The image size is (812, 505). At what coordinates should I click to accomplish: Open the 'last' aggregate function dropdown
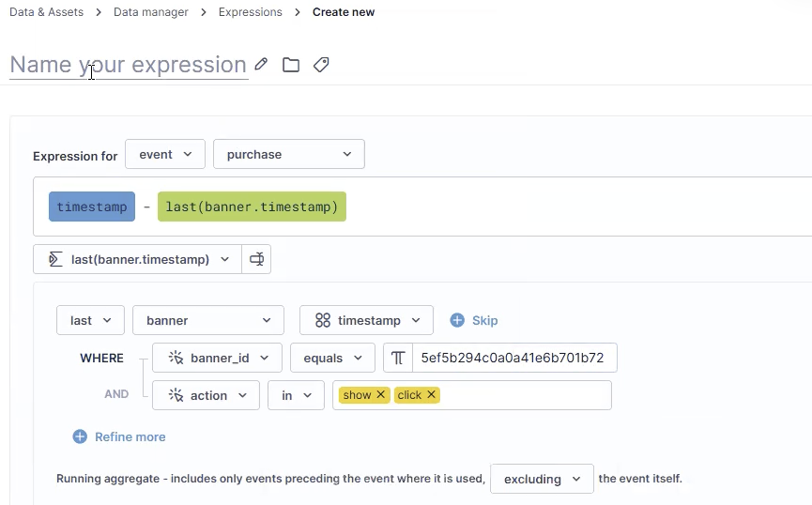click(x=91, y=320)
